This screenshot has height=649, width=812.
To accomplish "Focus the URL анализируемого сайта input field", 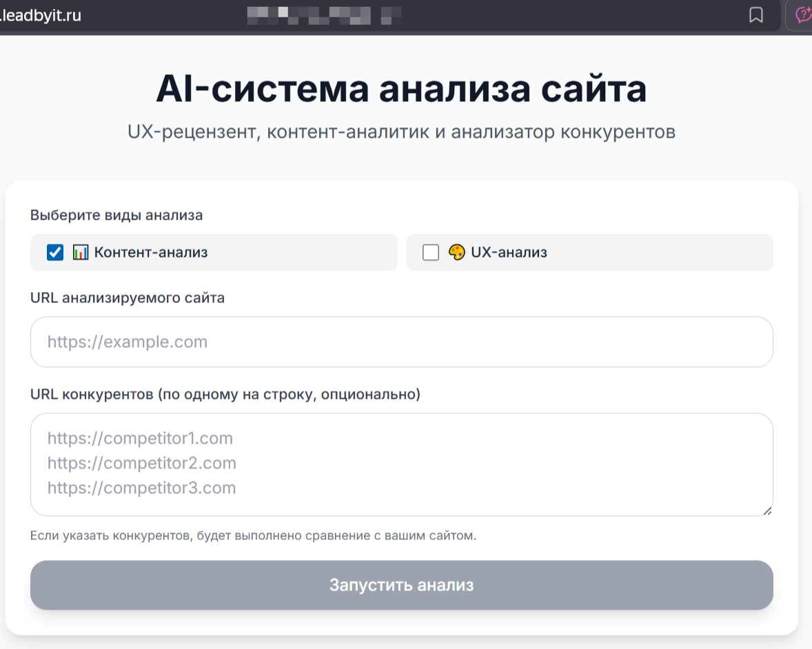I will pyautogui.click(x=402, y=342).
